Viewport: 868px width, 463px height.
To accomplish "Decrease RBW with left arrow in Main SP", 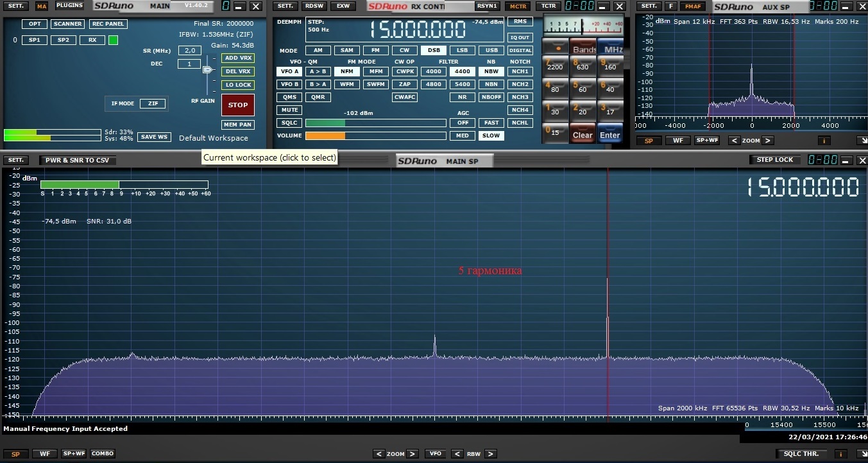I will [457, 453].
